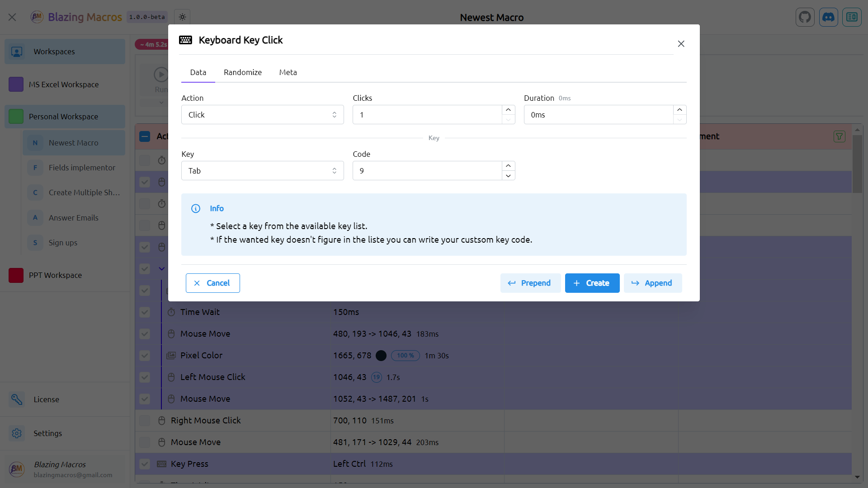Click the Left Mouse Click mouse icon

171,377
